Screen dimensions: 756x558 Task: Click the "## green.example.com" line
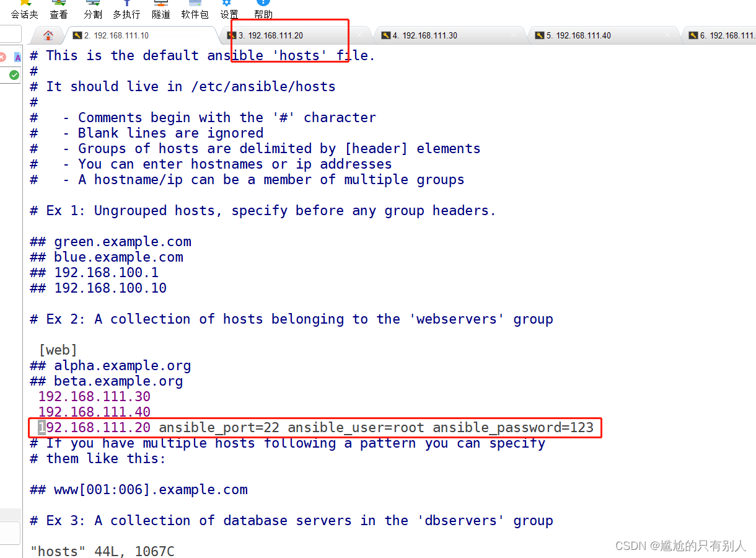[111, 242]
